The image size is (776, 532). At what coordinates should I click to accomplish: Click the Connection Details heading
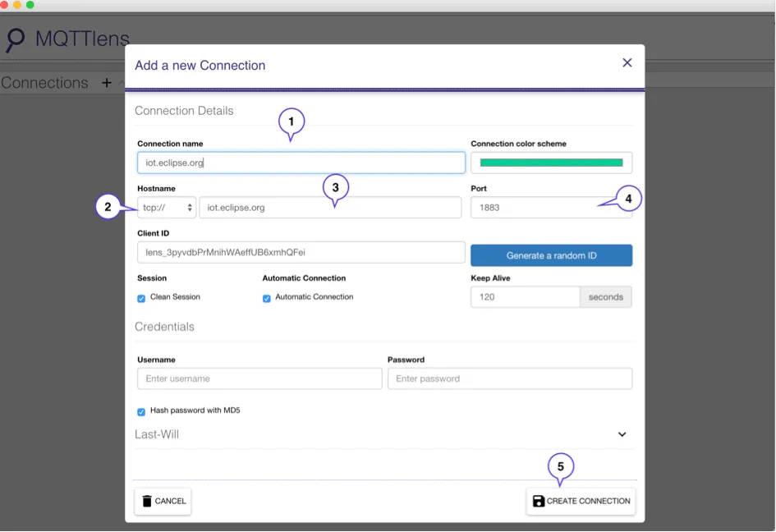click(184, 111)
